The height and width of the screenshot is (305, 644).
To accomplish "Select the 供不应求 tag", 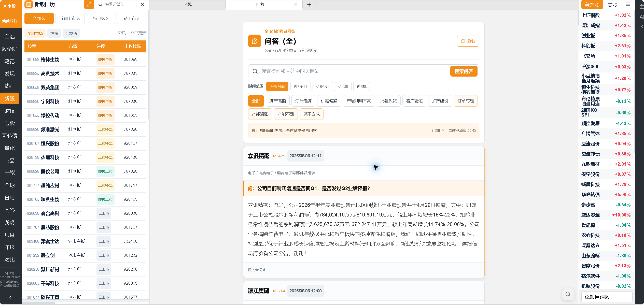I will (x=312, y=114).
